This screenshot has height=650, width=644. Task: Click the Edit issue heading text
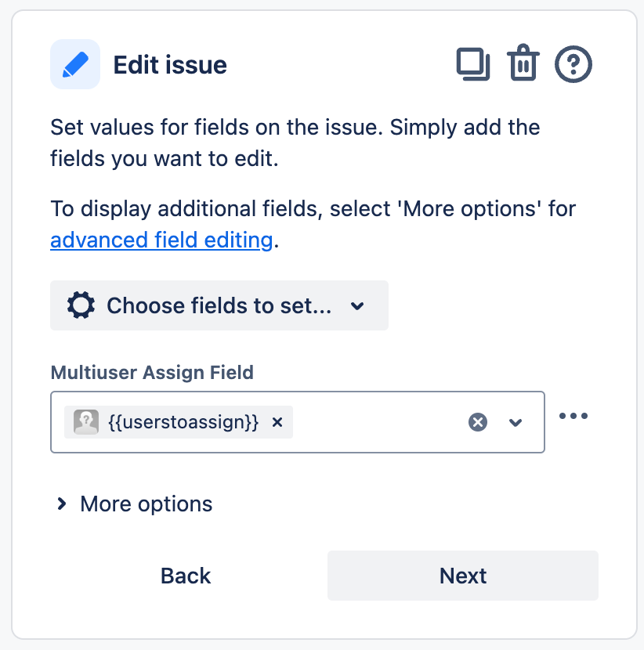tap(170, 64)
